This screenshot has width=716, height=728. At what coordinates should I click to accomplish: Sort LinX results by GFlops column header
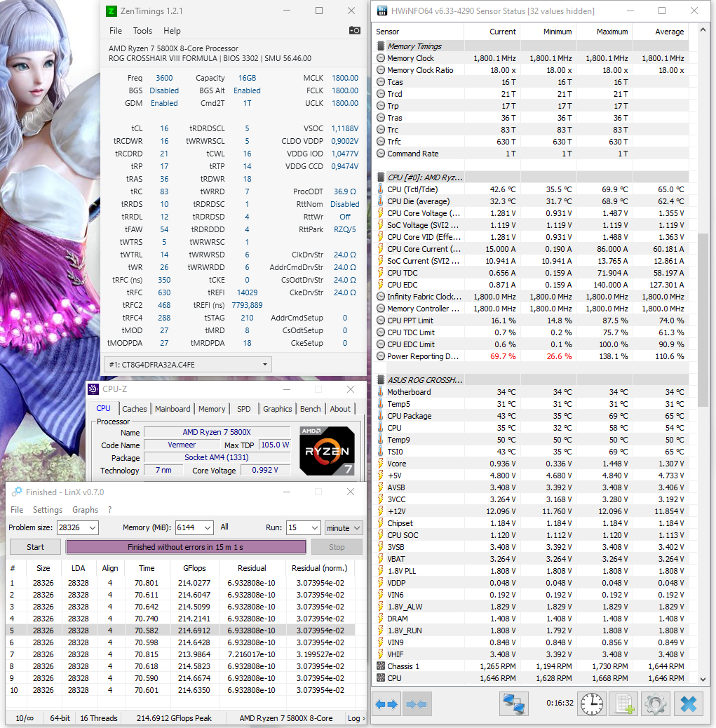tap(194, 568)
